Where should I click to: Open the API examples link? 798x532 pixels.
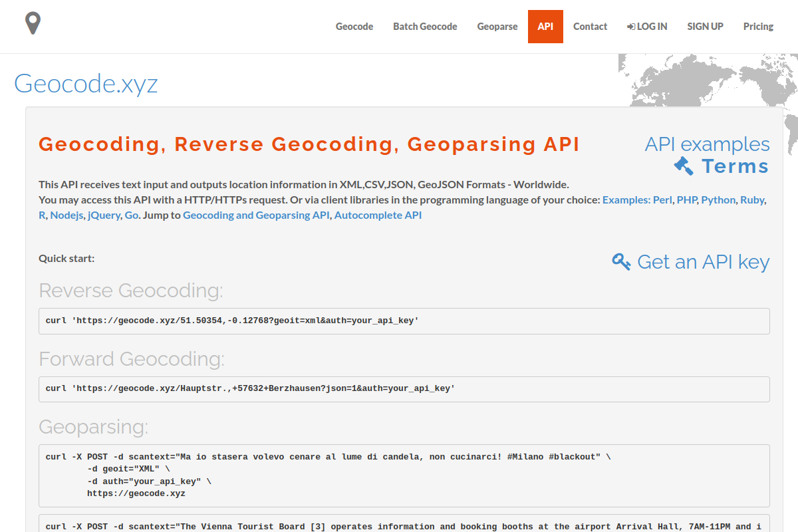[x=707, y=144]
